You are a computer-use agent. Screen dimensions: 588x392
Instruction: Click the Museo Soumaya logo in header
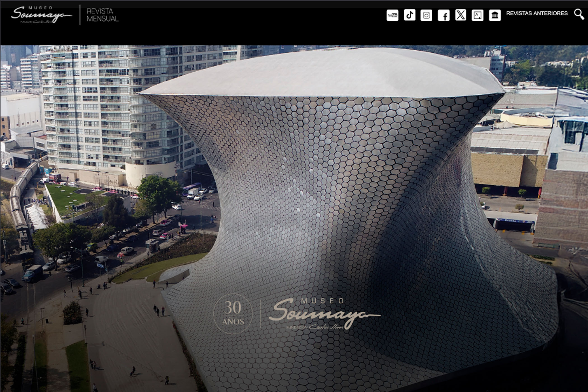(41, 15)
